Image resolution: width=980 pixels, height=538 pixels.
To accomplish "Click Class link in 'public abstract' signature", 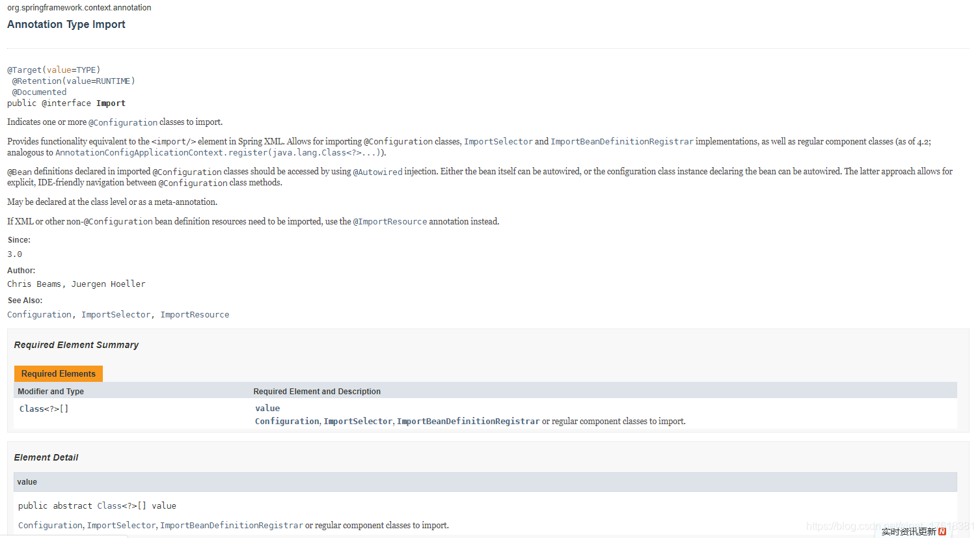I will [x=109, y=506].
